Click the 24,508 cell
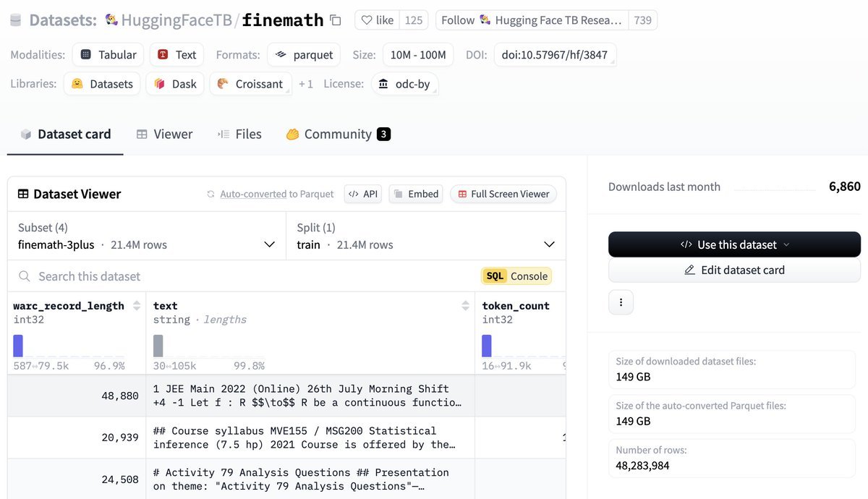Screen dimensions: 868x499 click(x=77, y=479)
